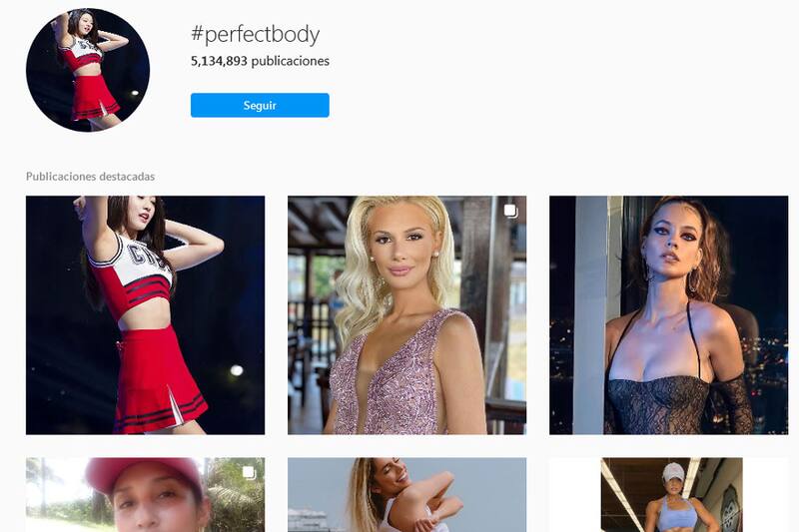Click the Publicaciones destacadas heading
799x532 pixels.
(90, 177)
